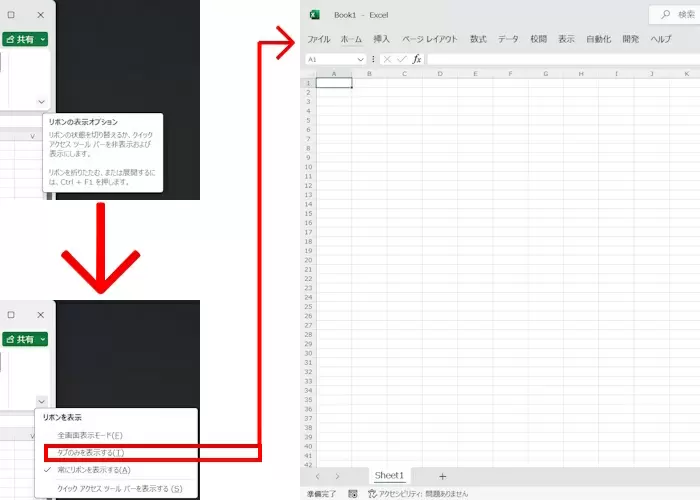700x500 pixels.
Task: Select the Sheet1 worksheet tab
Action: [x=389, y=476]
